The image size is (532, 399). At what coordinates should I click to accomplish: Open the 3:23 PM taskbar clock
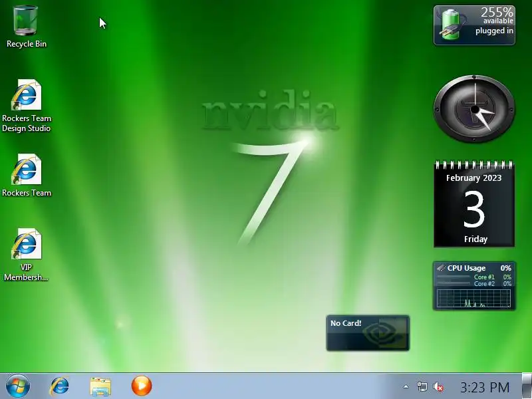[485, 387]
